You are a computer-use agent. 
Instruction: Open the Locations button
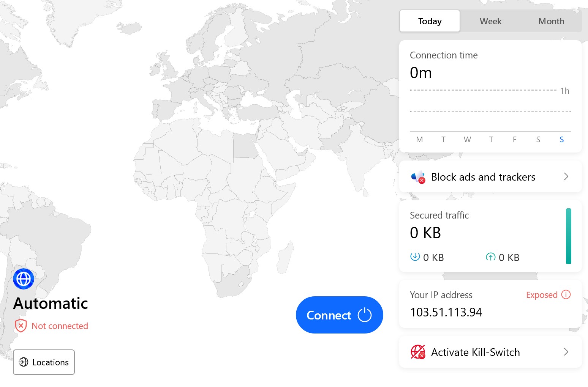[x=44, y=362]
